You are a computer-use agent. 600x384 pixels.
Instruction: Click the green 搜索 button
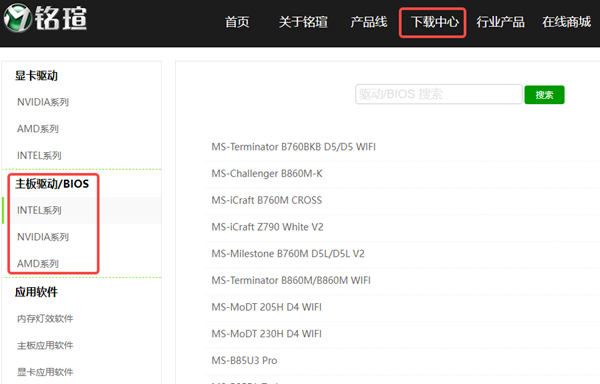coord(544,94)
